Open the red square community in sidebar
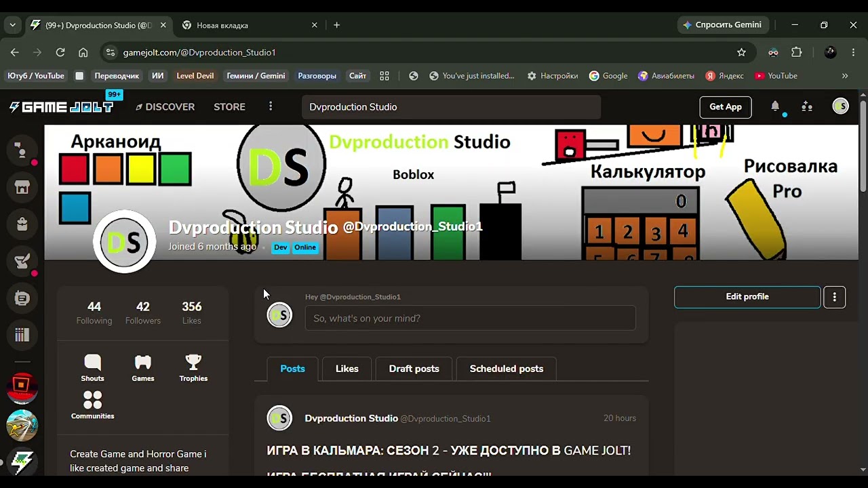 [22, 388]
